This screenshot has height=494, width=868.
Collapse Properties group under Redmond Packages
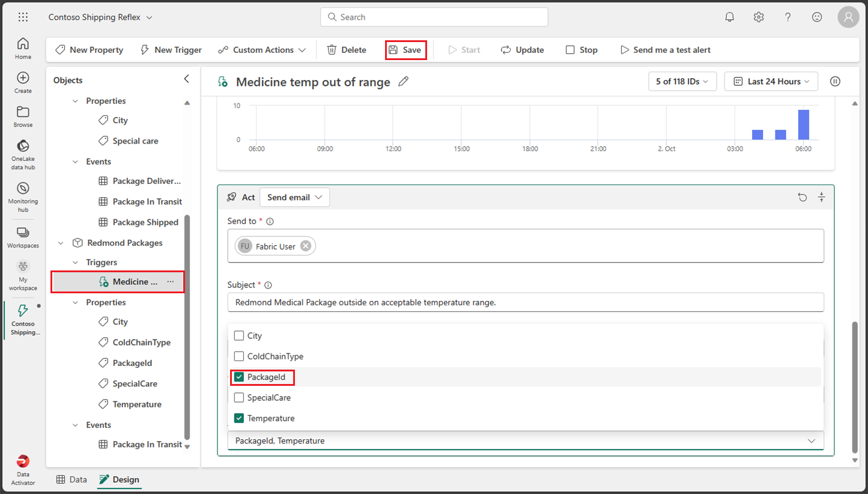tap(75, 302)
